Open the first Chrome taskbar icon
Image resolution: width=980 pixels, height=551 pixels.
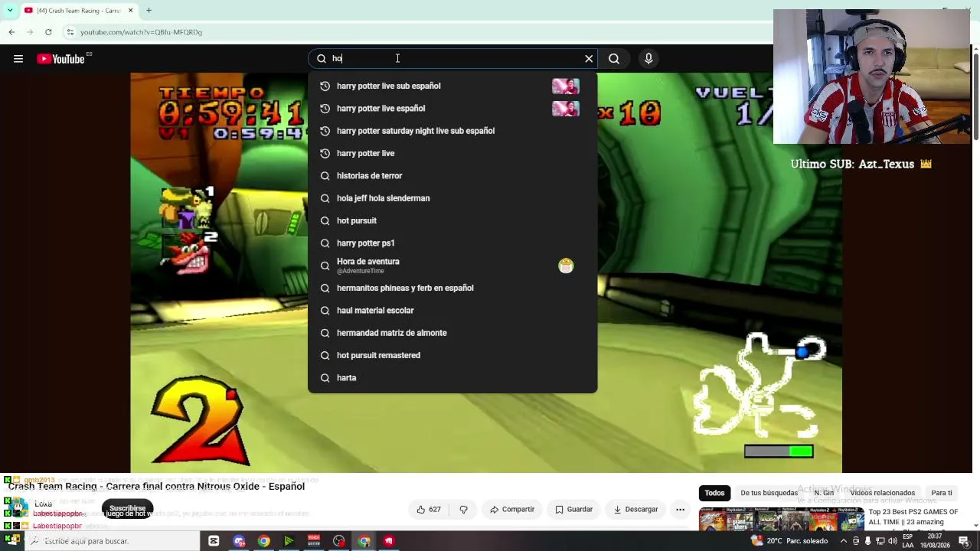[x=263, y=541]
